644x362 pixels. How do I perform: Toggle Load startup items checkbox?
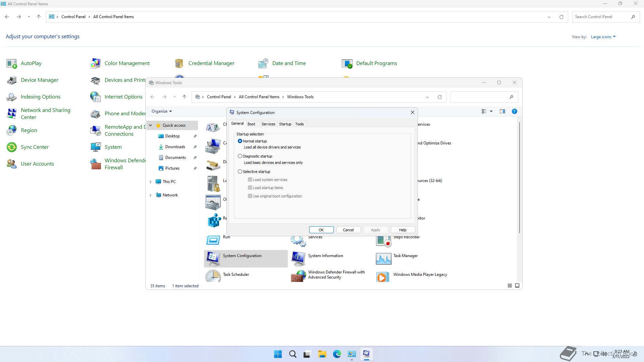(250, 188)
